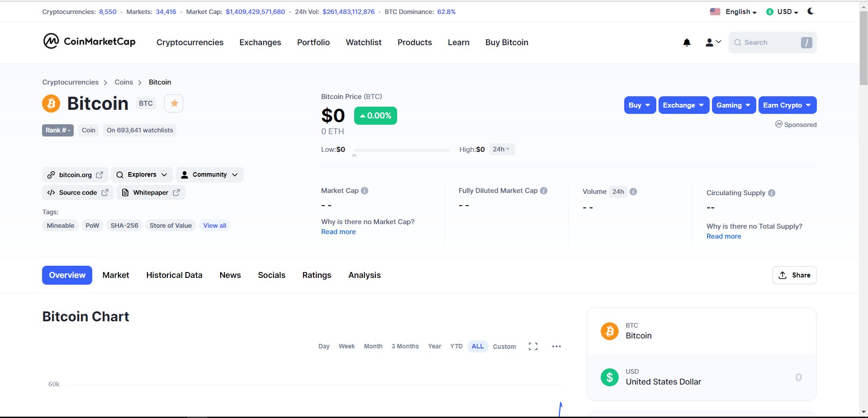The width and height of the screenshot is (868, 418).
Task: Open the Exchange dropdown
Action: tap(684, 105)
